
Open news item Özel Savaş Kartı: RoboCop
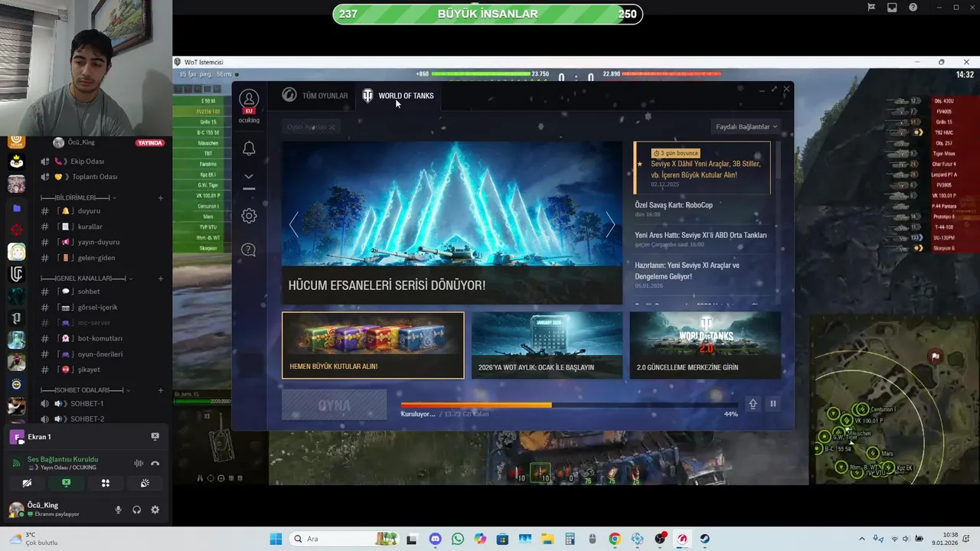[674, 205]
